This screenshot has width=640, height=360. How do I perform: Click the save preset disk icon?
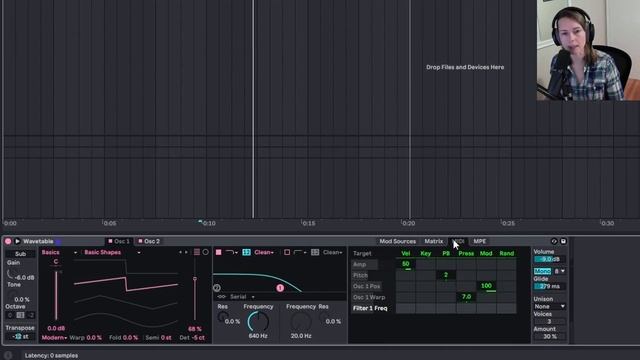click(x=563, y=241)
